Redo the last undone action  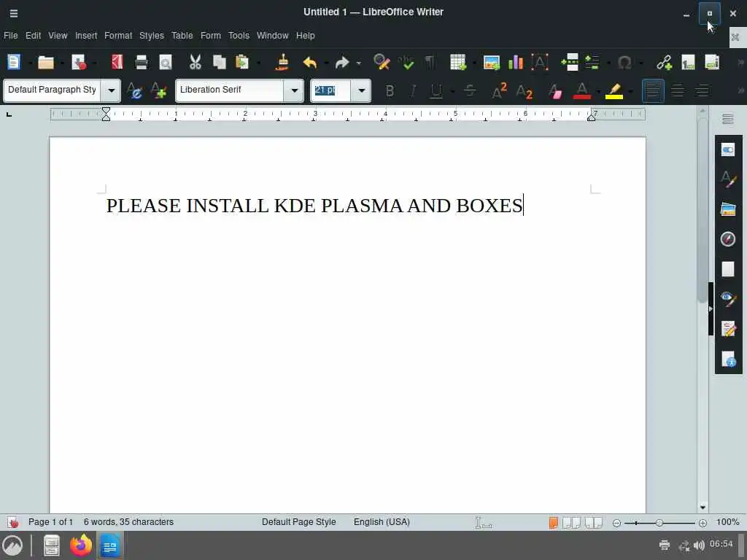click(x=342, y=63)
